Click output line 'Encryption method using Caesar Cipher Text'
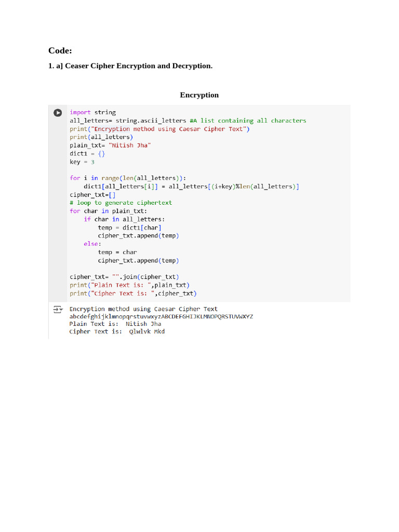399x532 pixels. coord(143,309)
